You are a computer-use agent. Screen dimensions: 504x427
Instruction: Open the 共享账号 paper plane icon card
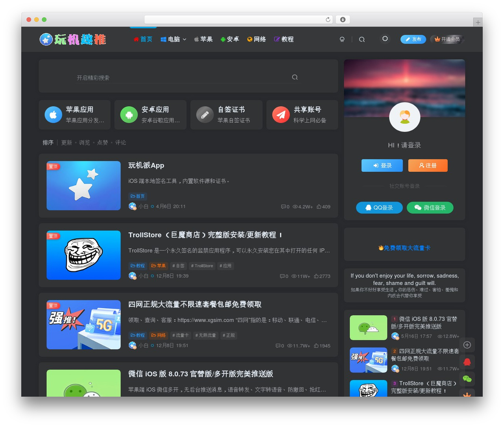click(302, 115)
